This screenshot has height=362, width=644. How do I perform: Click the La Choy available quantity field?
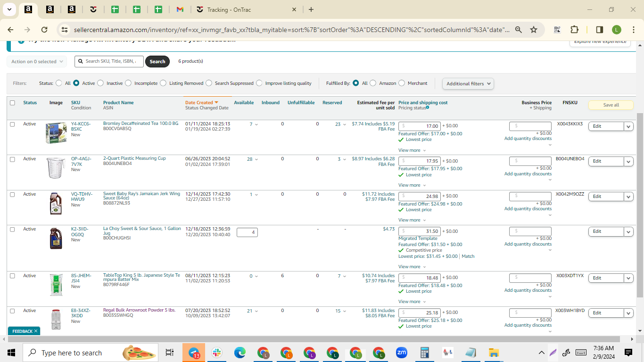pyautogui.click(x=247, y=232)
